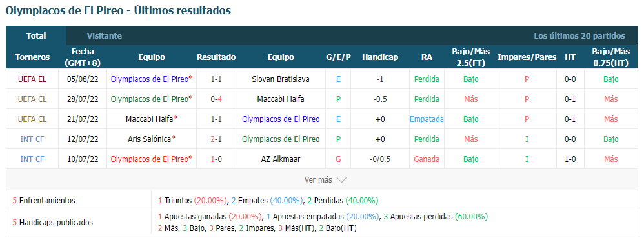Select the Total tab
The height and width of the screenshot is (240, 644).
pos(36,35)
